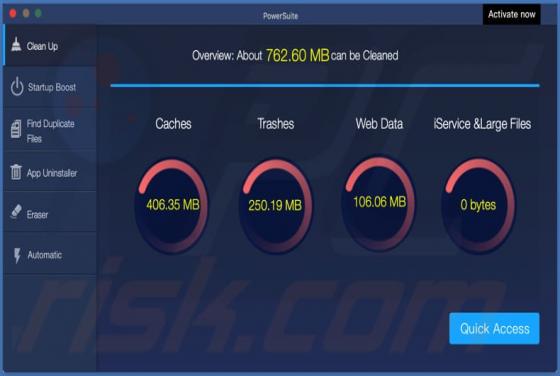Screen dimensions: 560x376
Task: Switch to Startup Boost
Action: [50, 87]
